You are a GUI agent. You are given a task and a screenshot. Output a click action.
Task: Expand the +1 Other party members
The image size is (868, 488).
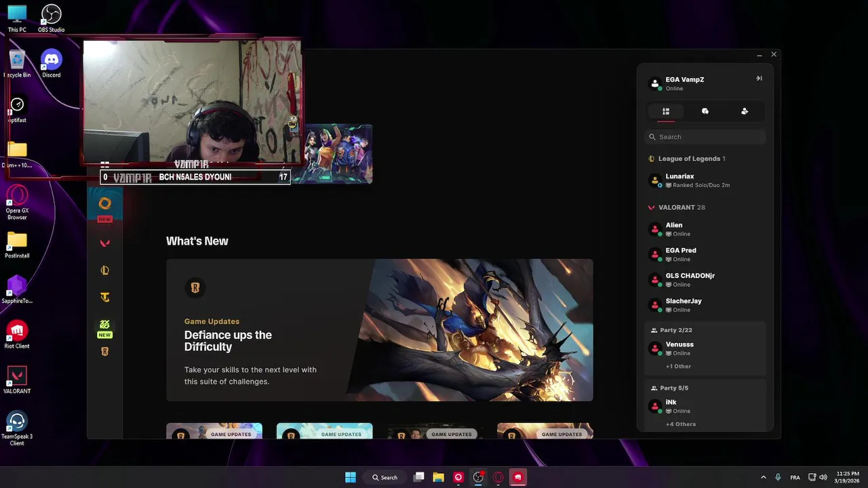[678, 366]
